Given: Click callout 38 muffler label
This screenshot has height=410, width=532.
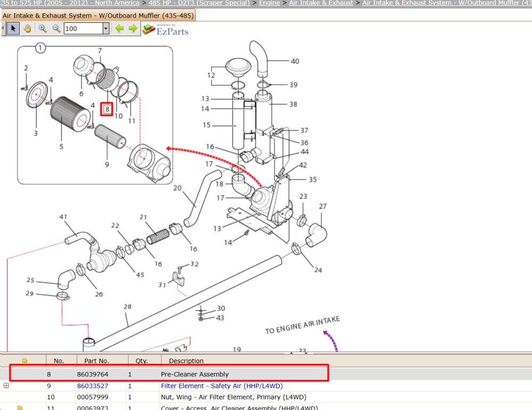Looking at the screenshot, I should (x=293, y=104).
